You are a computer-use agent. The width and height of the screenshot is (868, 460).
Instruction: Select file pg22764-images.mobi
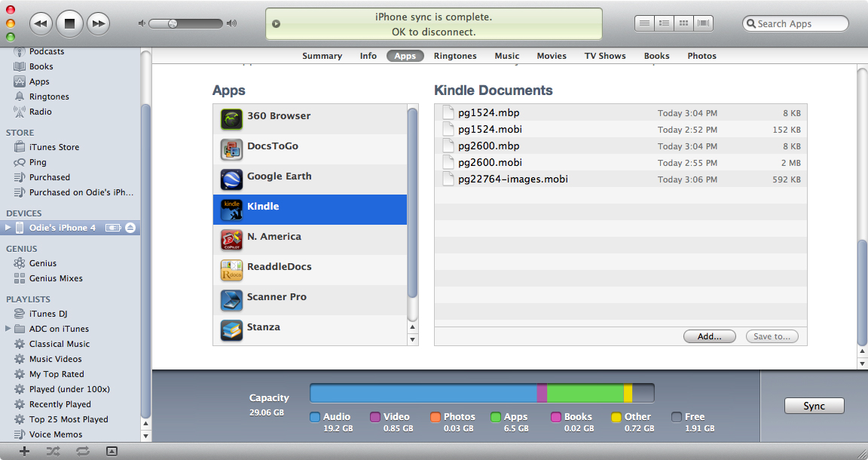click(x=621, y=179)
